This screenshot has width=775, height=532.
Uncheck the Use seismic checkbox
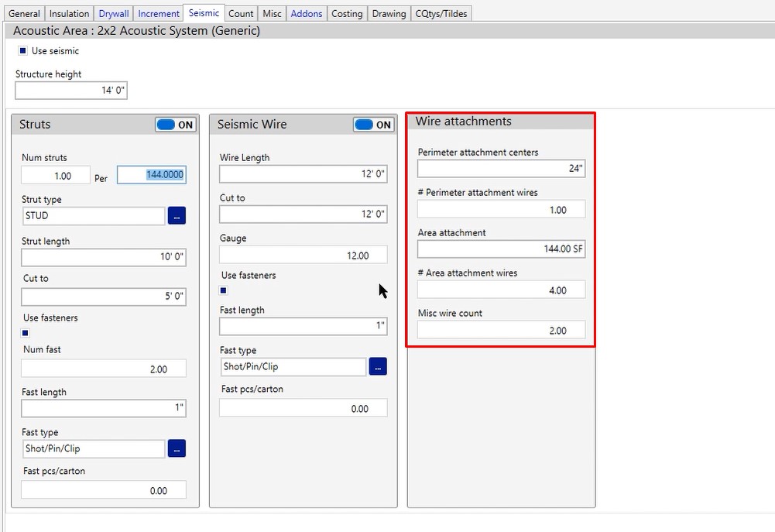tap(23, 51)
